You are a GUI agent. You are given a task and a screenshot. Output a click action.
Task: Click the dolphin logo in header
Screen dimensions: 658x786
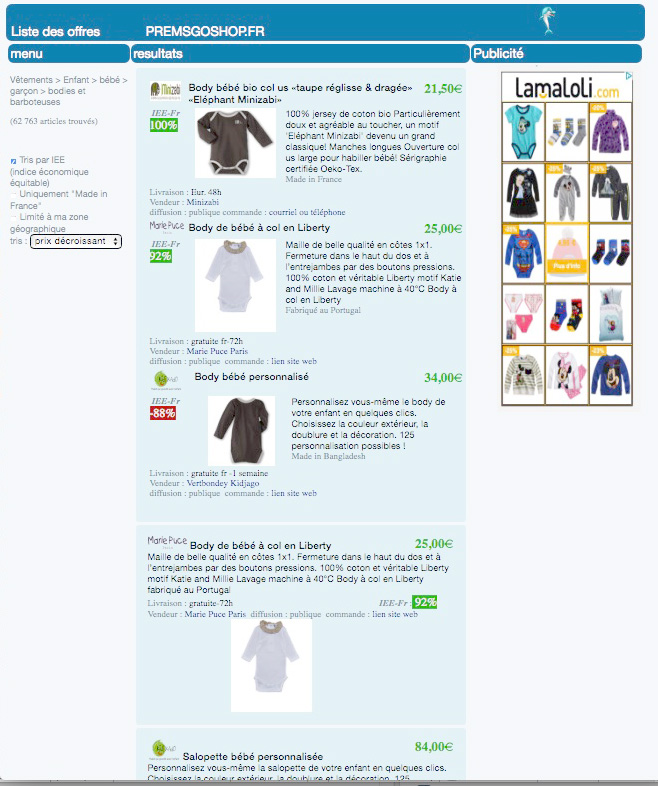tap(547, 21)
